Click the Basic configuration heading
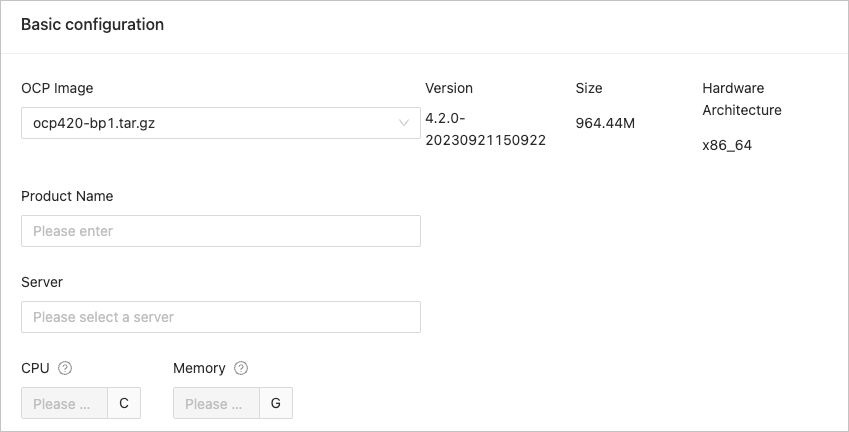 (x=92, y=25)
